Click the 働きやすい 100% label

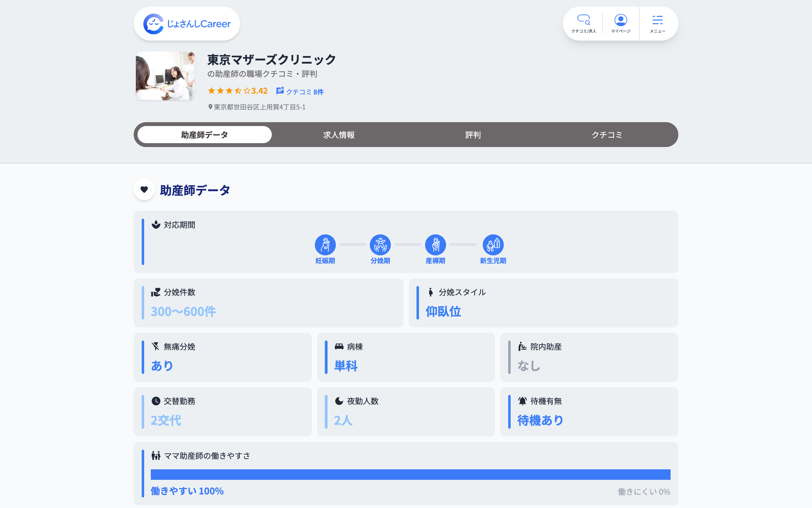click(x=187, y=491)
